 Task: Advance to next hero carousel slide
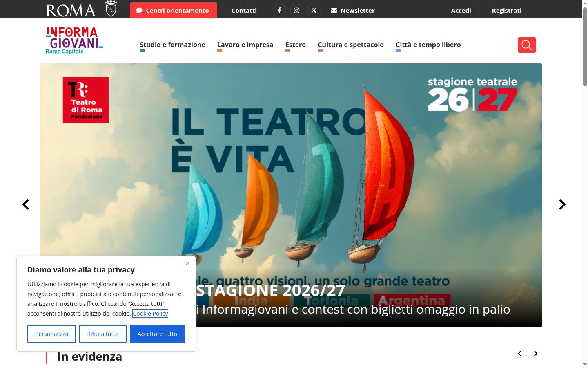(x=562, y=204)
